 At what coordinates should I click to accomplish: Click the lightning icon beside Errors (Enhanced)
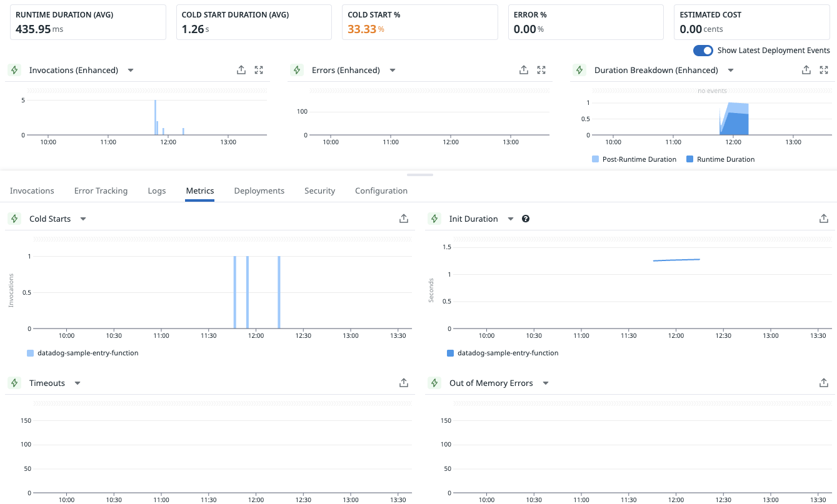pyautogui.click(x=296, y=70)
